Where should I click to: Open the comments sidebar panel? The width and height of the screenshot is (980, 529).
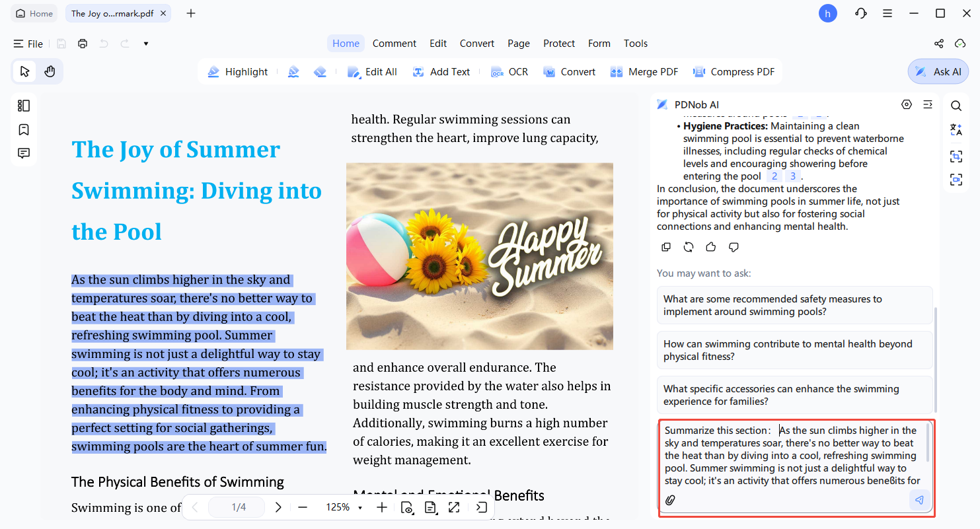tap(24, 153)
